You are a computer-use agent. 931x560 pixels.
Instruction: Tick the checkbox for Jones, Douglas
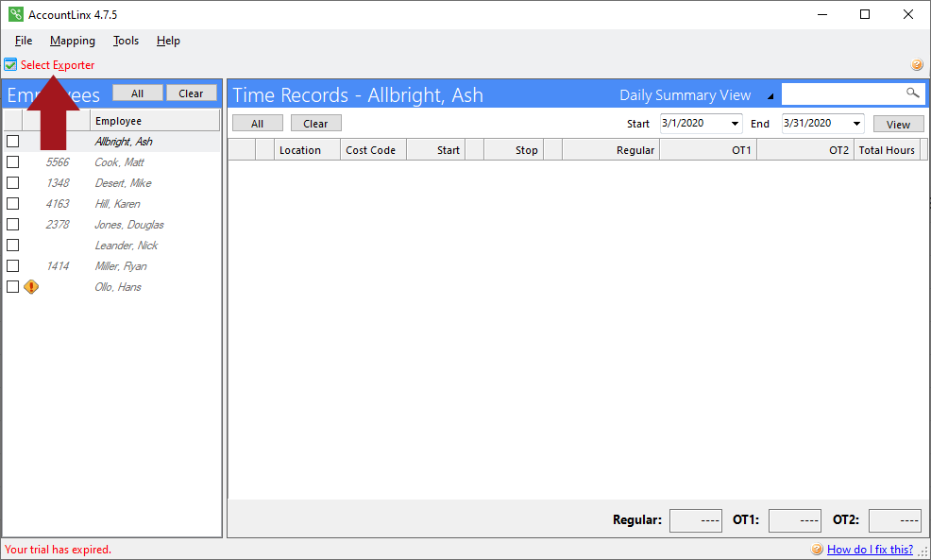pos(13,225)
